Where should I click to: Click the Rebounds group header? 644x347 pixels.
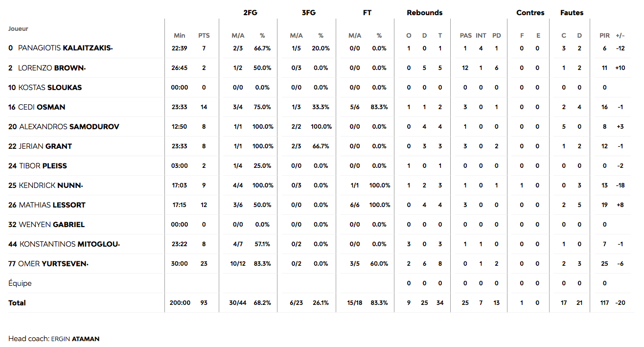[x=424, y=13]
